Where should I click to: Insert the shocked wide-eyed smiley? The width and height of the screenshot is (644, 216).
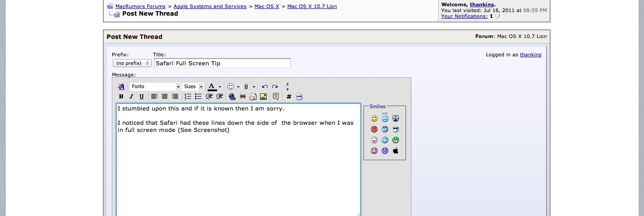[x=396, y=119]
